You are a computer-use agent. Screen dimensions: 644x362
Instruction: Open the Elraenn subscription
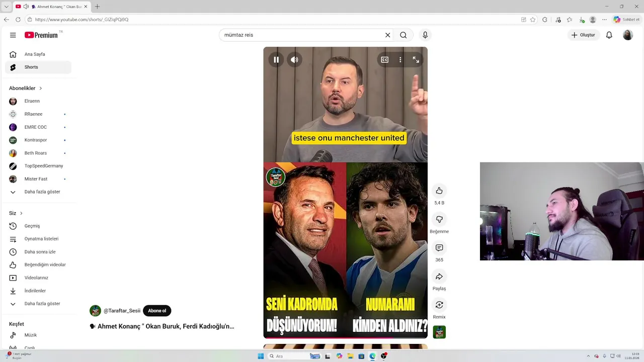tap(38, 101)
